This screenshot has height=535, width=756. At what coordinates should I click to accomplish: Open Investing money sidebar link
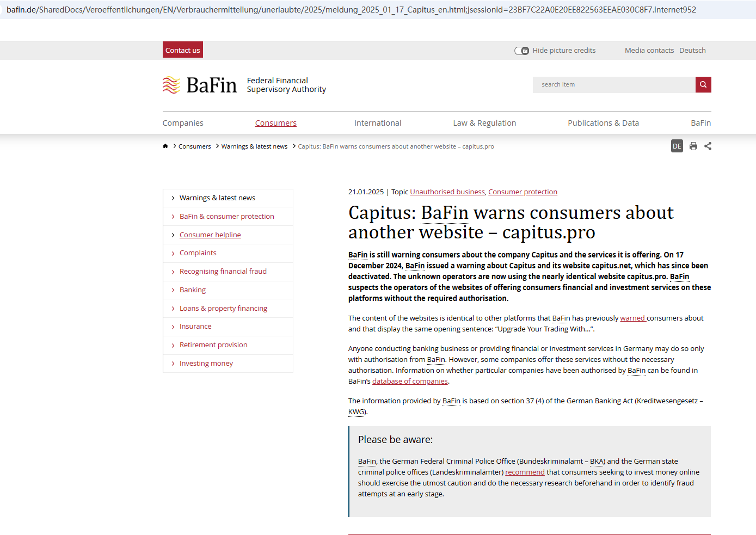click(206, 363)
